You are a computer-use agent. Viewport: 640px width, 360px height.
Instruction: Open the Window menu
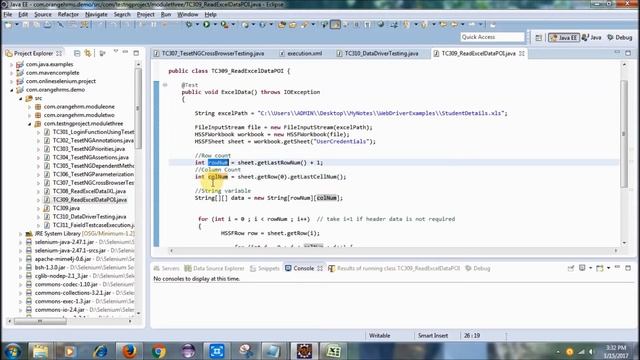click(x=187, y=14)
